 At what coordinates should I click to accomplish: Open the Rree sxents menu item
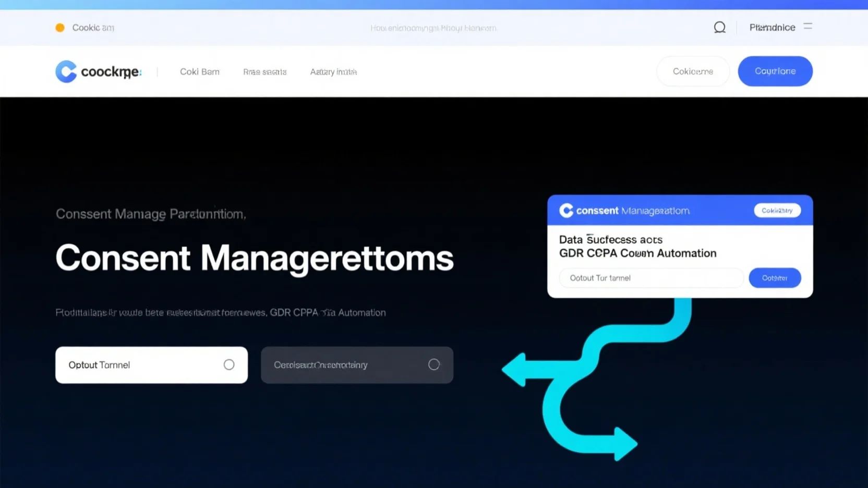click(264, 72)
